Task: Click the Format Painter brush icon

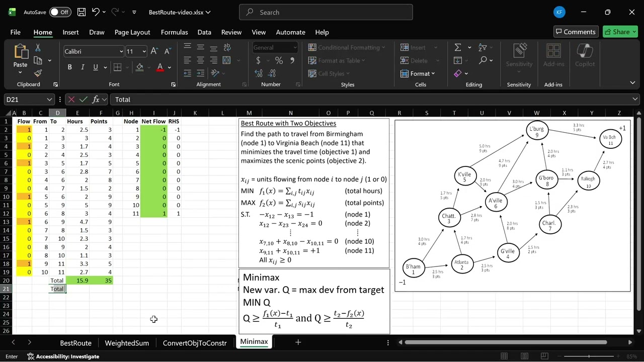Action: [38, 73]
